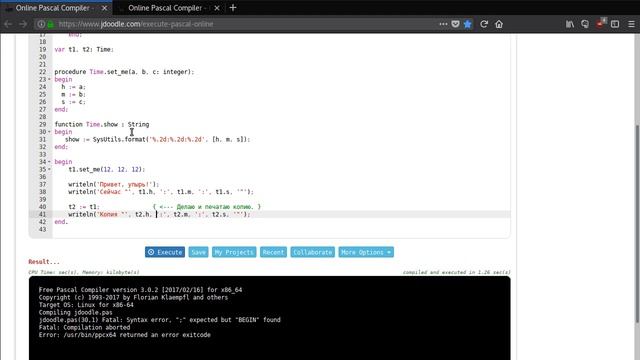
Task: Click line 31 with SysUtils.format call
Action: [158, 140]
